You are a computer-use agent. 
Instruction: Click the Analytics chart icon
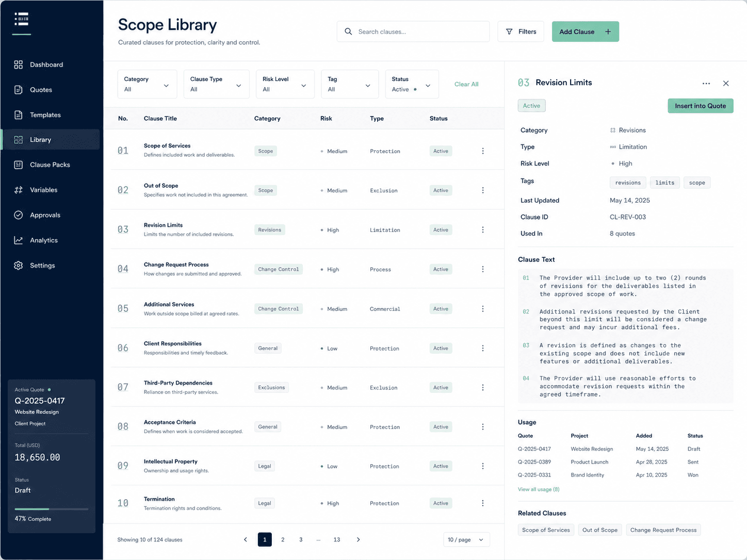[19, 240]
